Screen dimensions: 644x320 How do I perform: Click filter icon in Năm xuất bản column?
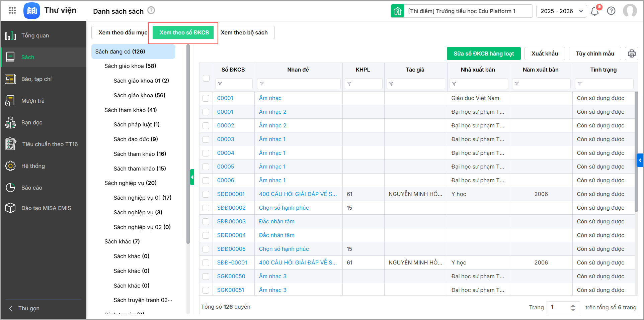click(517, 84)
